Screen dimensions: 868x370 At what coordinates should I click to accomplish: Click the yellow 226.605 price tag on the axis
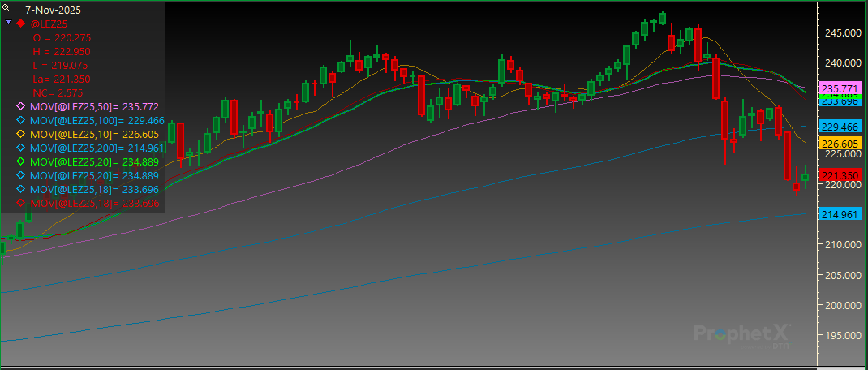click(x=840, y=143)
